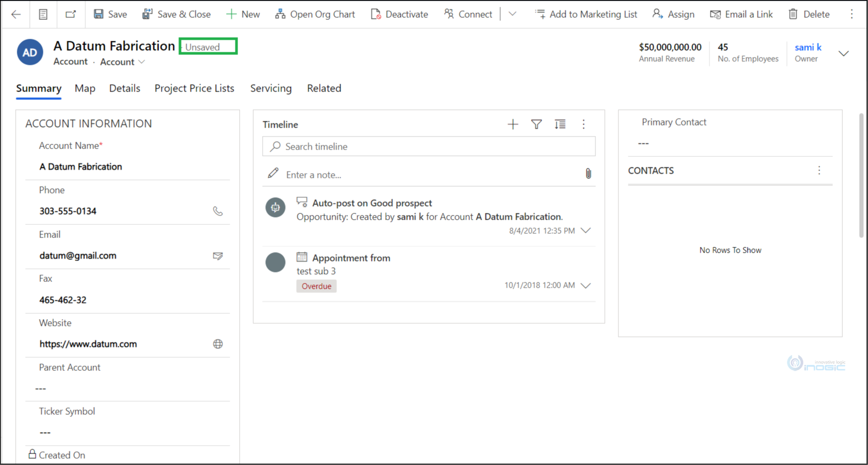Viewport: 868px width, 465px height.
Task: Open the Account form selector dropdown
Action: point(123,62)
